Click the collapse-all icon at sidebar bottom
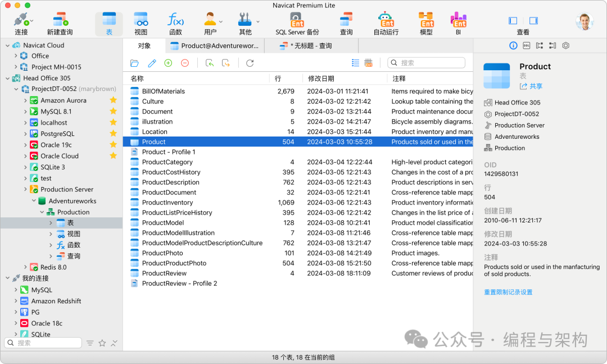 [114, 343]
